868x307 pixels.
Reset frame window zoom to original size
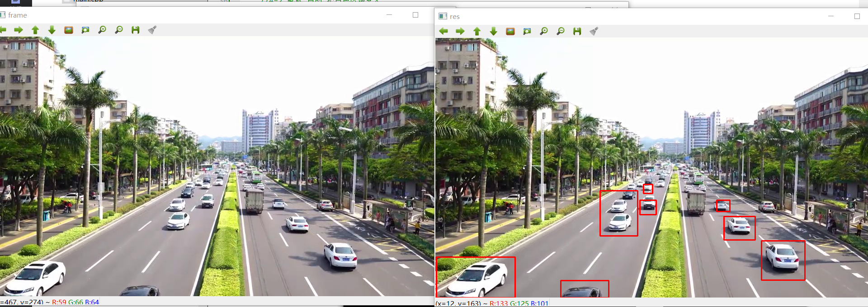click(69, 30)
